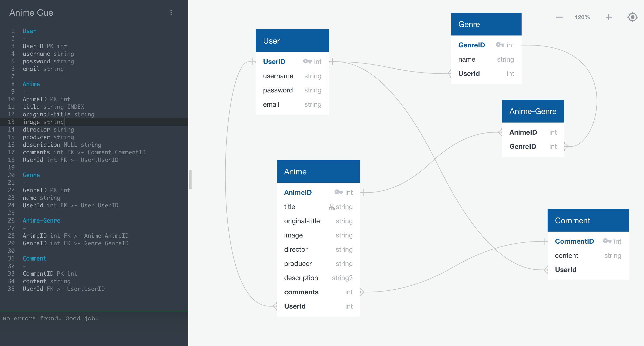The width and height of the screenshot is (644, 346).
Task: Click the content row in Comment table
Action: coord(588,255)
